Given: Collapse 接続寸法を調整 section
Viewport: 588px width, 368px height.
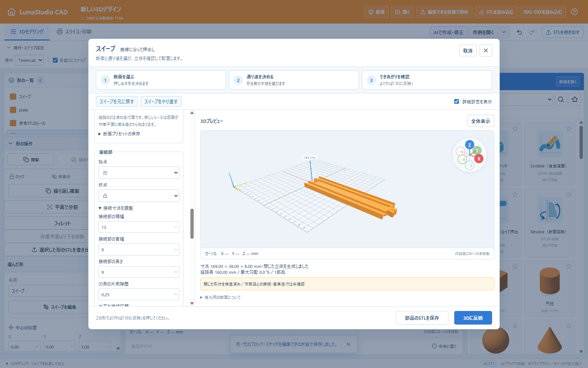Looking at the screenshot, I should [116, 208].
